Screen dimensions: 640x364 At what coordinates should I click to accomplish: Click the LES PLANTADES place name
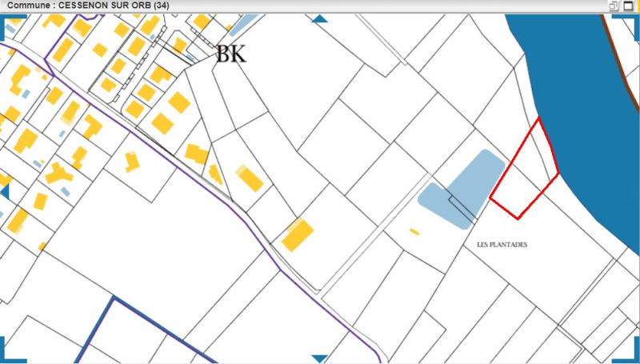(502, 245)
